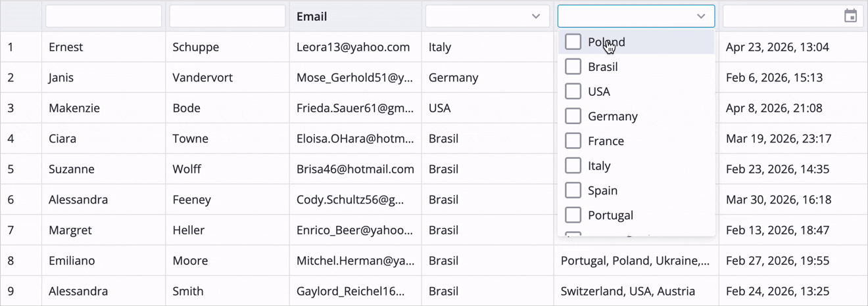Select the cell 'Emiliano'

pyautogui.click(x=103, y=261)
